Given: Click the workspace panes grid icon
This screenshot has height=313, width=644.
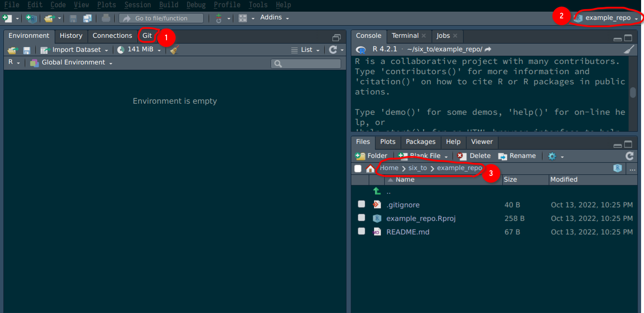Looking at the screenshot, I should [243, 18].
